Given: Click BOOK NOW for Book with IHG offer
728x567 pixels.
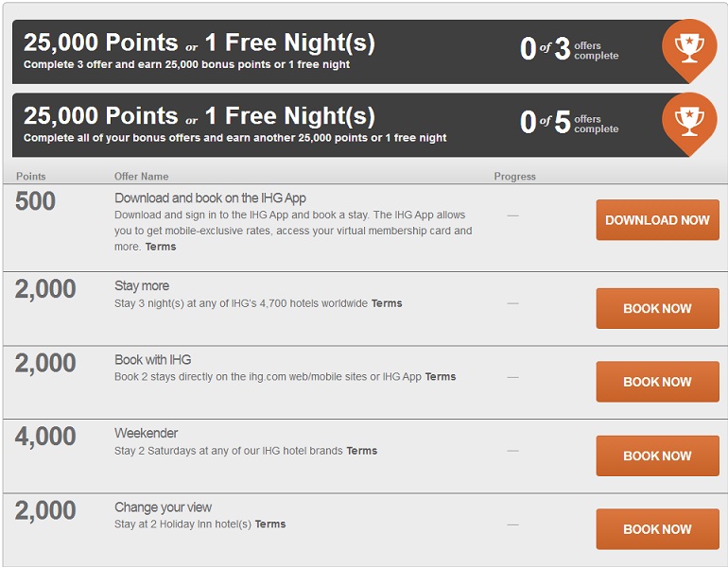Looking at the screenshot, I should pos(657,382).
